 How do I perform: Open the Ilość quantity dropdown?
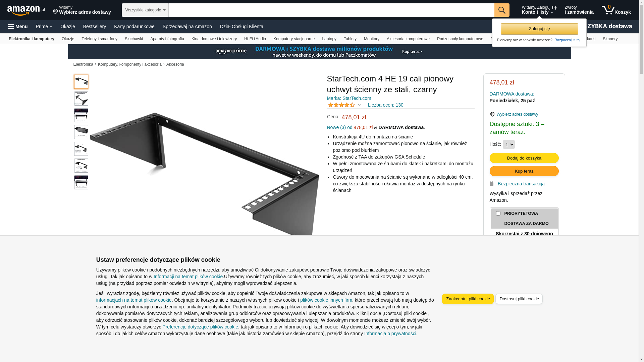(x=508, y=144)
